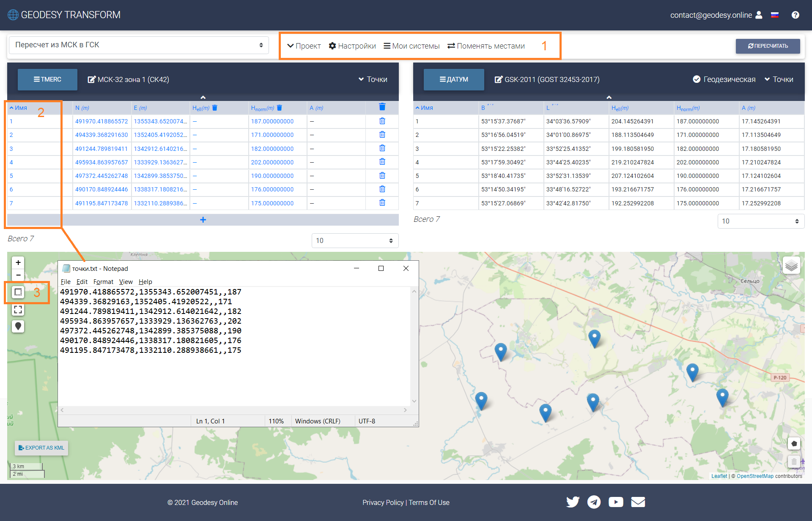Screen dimensions: 812x521
Task: Click the ПЕРЕСЧИТАТЬ button
Action: [768, 46]
